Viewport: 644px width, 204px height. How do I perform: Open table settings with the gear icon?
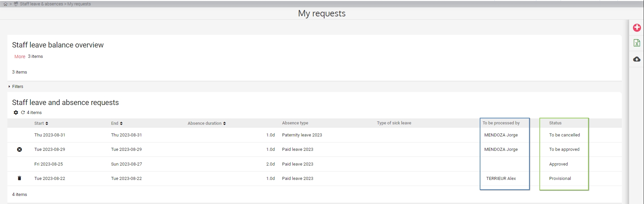16,113
